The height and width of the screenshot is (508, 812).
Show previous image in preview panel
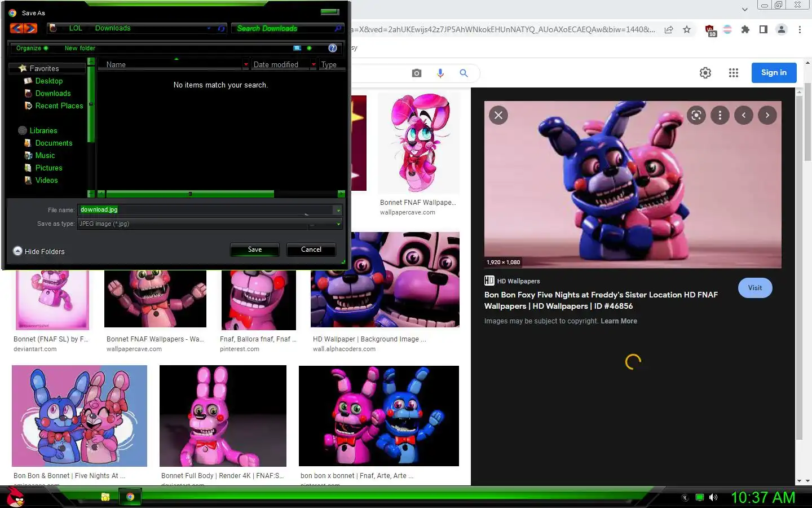744,115
